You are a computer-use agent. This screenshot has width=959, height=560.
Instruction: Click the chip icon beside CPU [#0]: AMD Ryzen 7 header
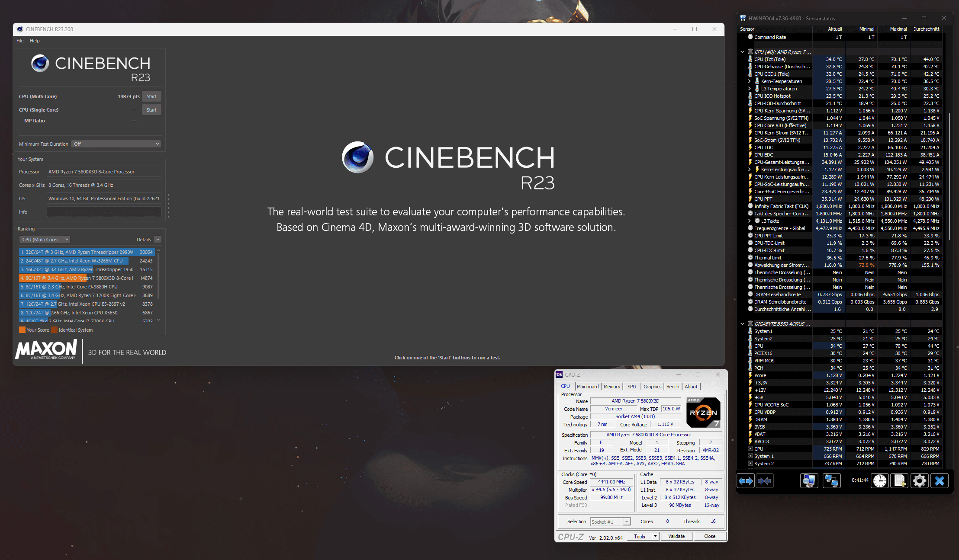[750, 52]
